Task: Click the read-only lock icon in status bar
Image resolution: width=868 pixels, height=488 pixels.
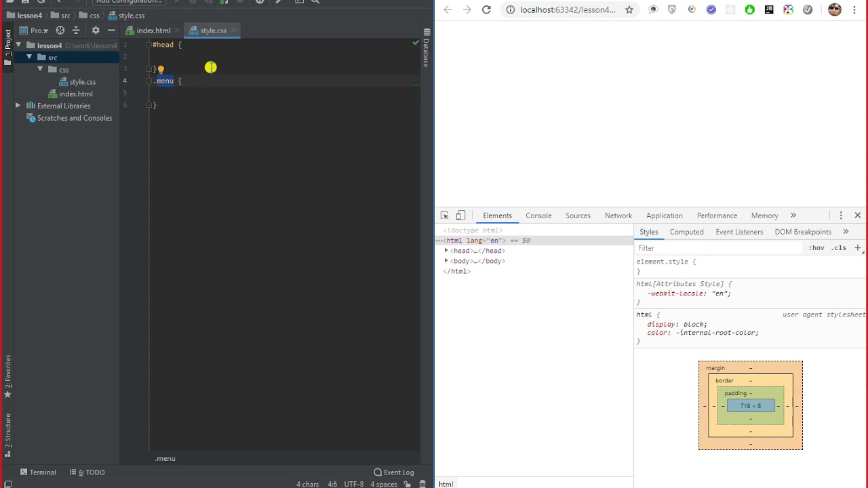Action: (408, 484)
